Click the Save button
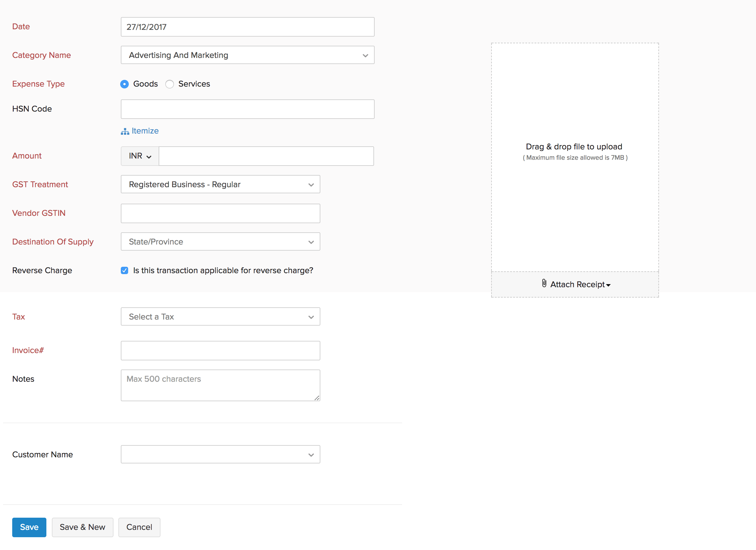The height and width of the screenshot is (550, 756). 29,527
